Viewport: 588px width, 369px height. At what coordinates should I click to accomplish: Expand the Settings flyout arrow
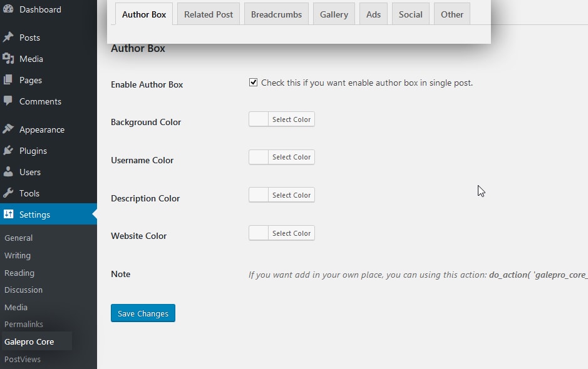95,215
